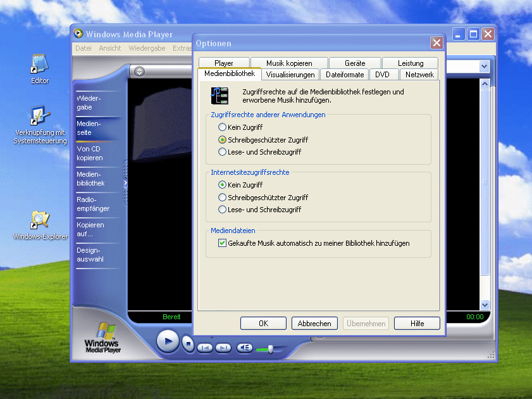Screen dimensions: 532x399
Task: Open Designauswahl in the sidebar
Action: (x=97, y=255)
